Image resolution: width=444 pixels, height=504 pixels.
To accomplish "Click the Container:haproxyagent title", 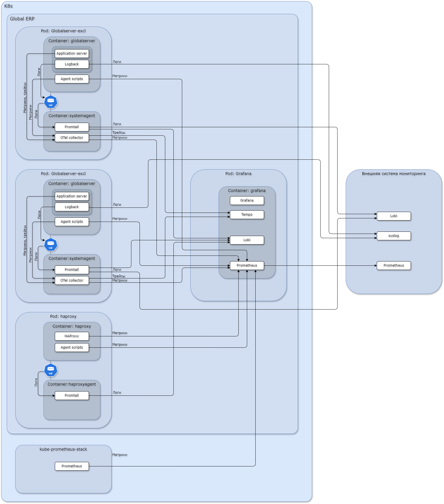I will point(72,384).
